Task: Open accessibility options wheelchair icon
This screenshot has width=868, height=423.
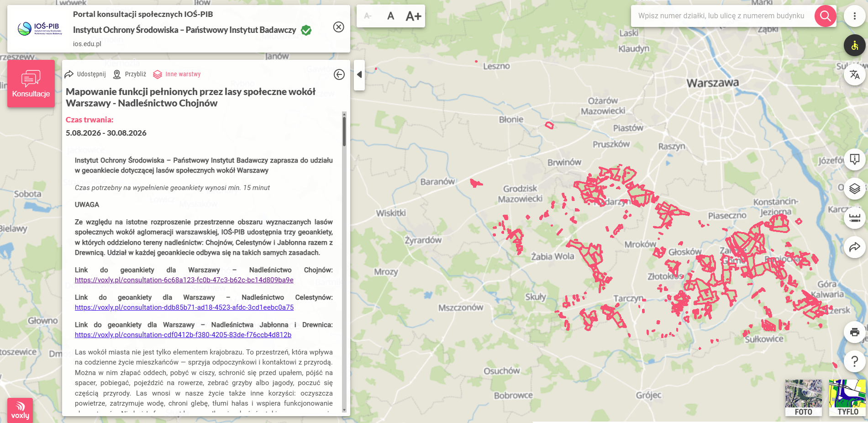Action: click(855, 45)
